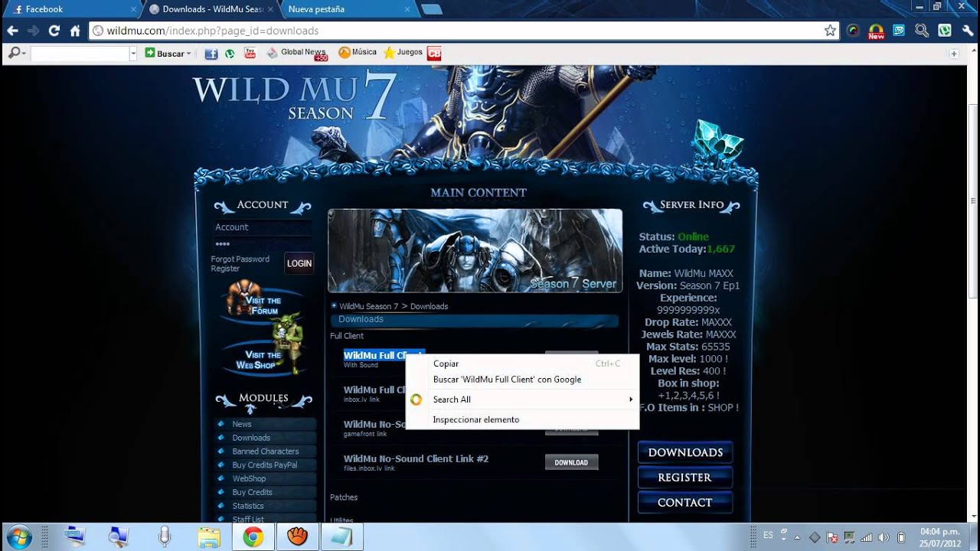Open the rainbow 'New' extension icon
980x551 pixels.
click(x=876, y=31)
